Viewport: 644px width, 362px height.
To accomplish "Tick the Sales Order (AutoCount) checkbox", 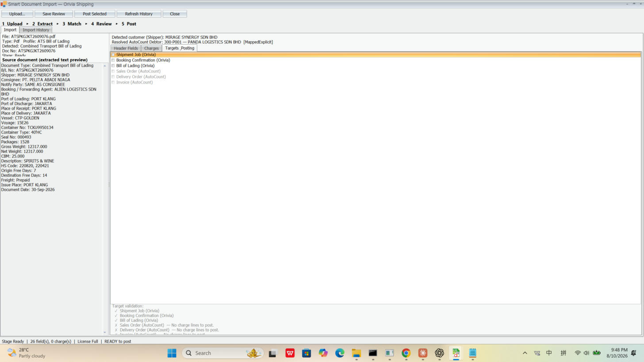I will [113, 71].
